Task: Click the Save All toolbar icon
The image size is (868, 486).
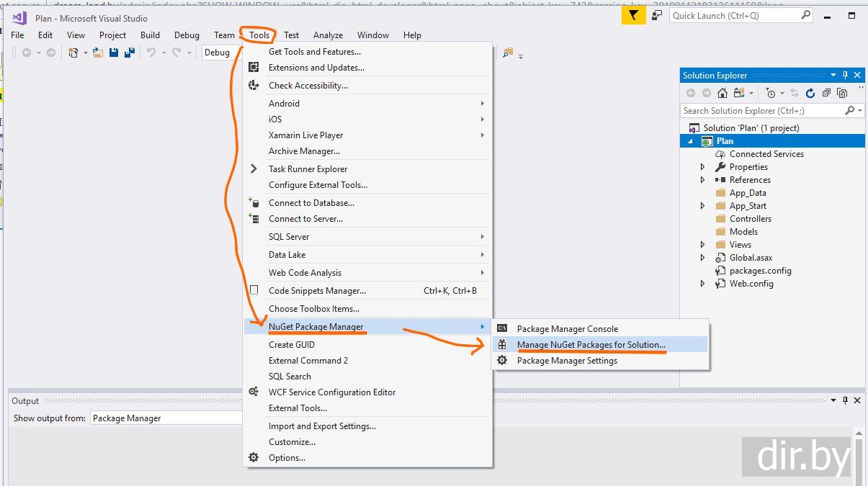Action: [x=130, y=53]
